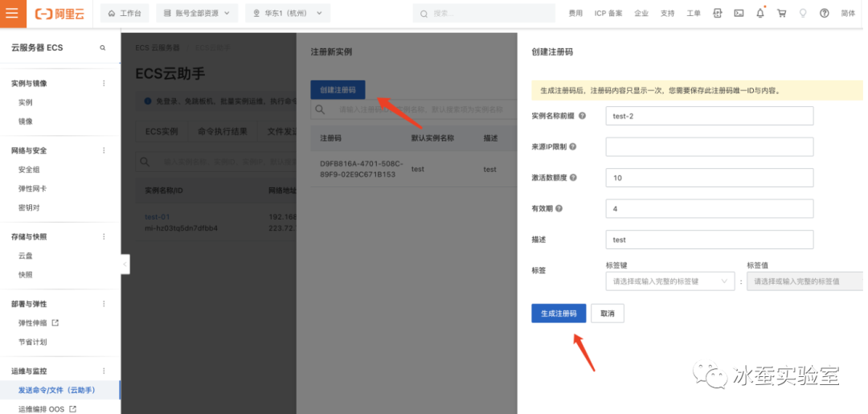Open 弹性伸缩 external link

[x=39, y=322]
